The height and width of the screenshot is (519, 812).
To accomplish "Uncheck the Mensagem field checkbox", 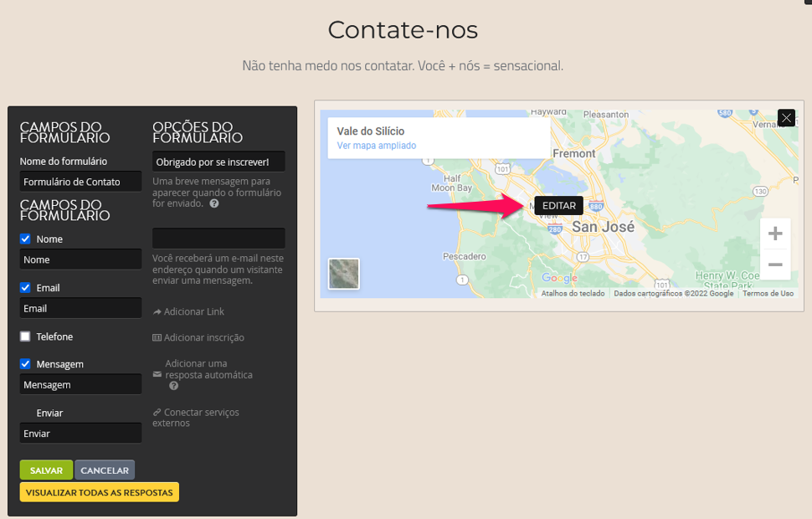I will pos(25,363).
